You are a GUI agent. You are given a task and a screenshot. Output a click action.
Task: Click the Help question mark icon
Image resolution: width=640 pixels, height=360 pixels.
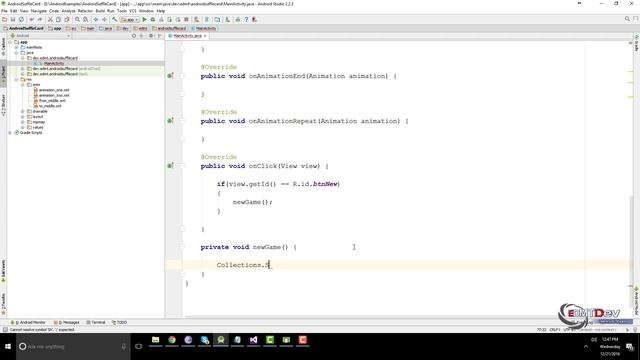pyautogui.click(x=246, y=20)
